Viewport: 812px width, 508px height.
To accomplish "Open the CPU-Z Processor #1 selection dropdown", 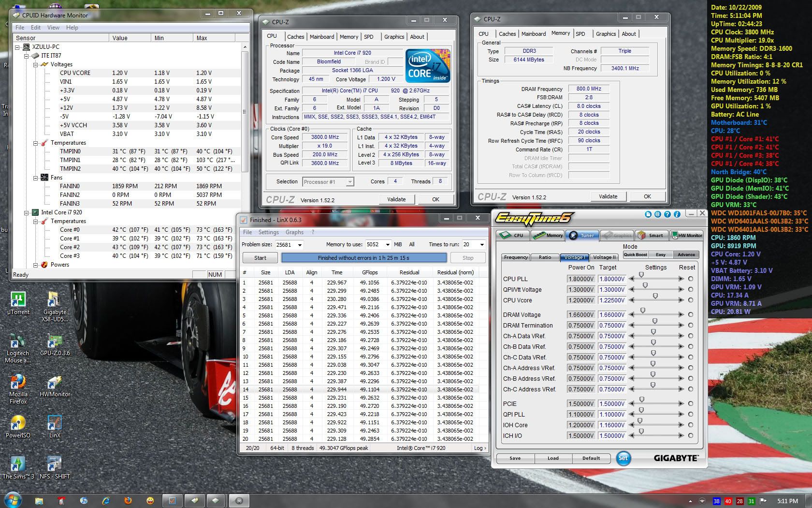I will (350, 182).
